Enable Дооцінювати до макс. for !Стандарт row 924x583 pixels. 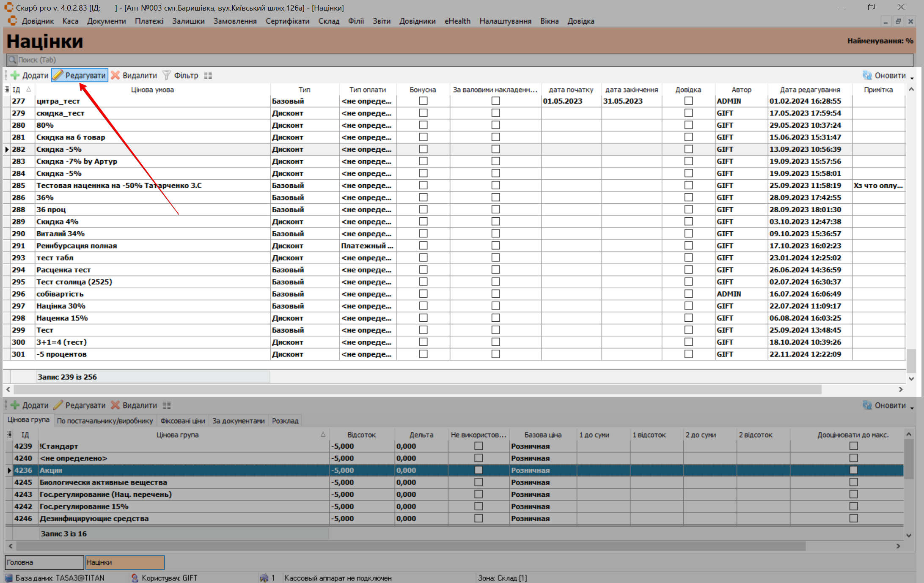point(853,446)
